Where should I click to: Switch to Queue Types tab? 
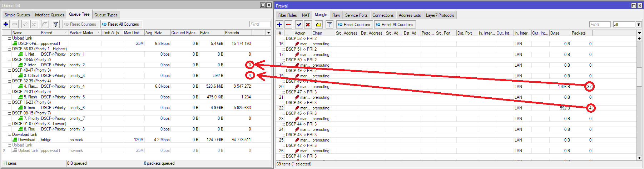coord(106,15)
